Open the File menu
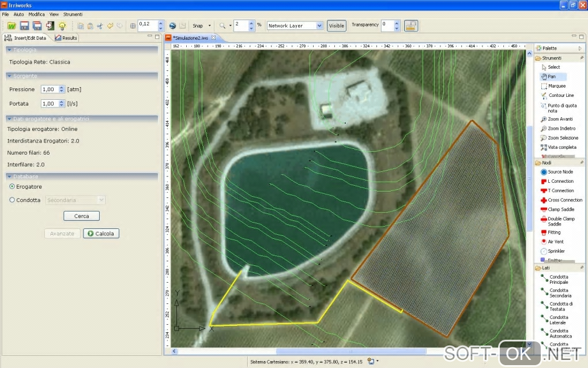588x368 pixels. coord(5,14)
